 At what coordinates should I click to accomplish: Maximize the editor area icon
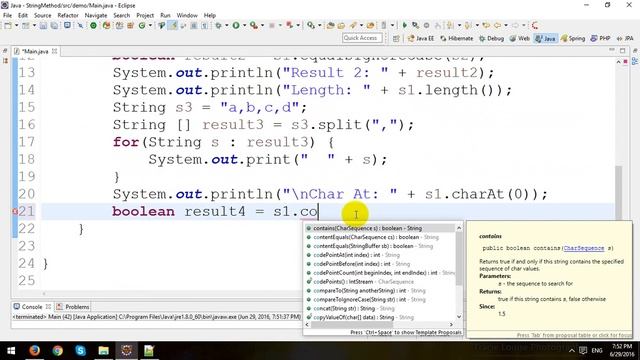coord(622,50)
